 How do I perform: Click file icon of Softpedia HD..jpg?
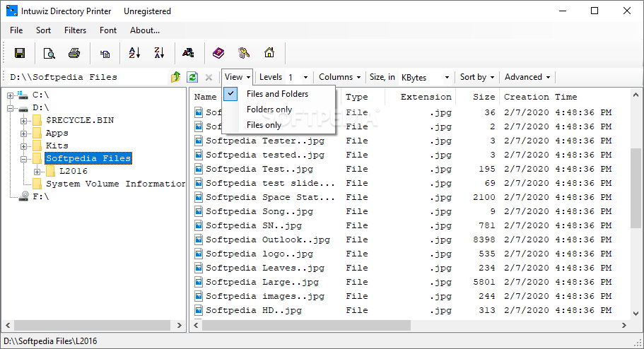[x=199, y=310]
